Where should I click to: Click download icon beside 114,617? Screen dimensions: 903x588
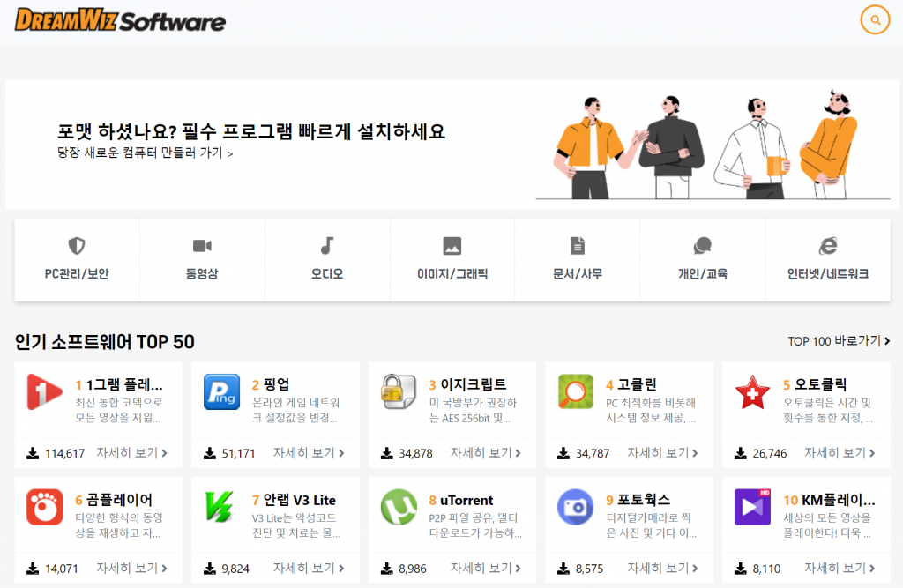point(33,454)
